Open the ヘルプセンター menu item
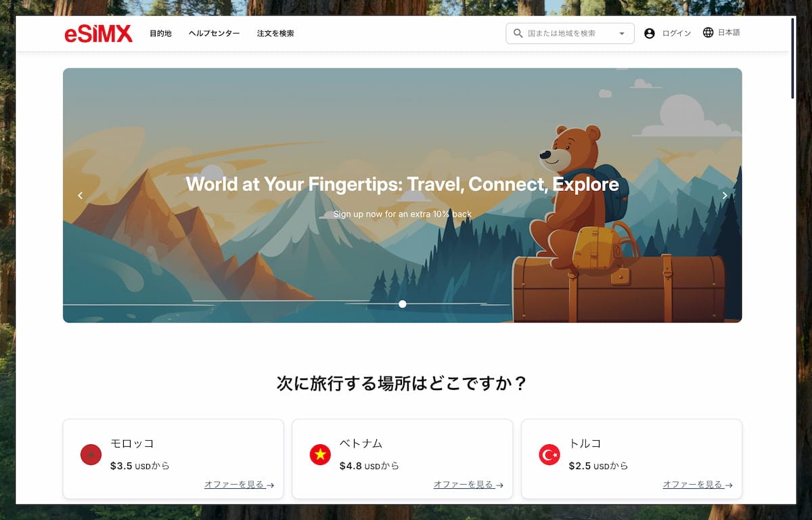Screen dimensions: 812x520 (214, 33)
